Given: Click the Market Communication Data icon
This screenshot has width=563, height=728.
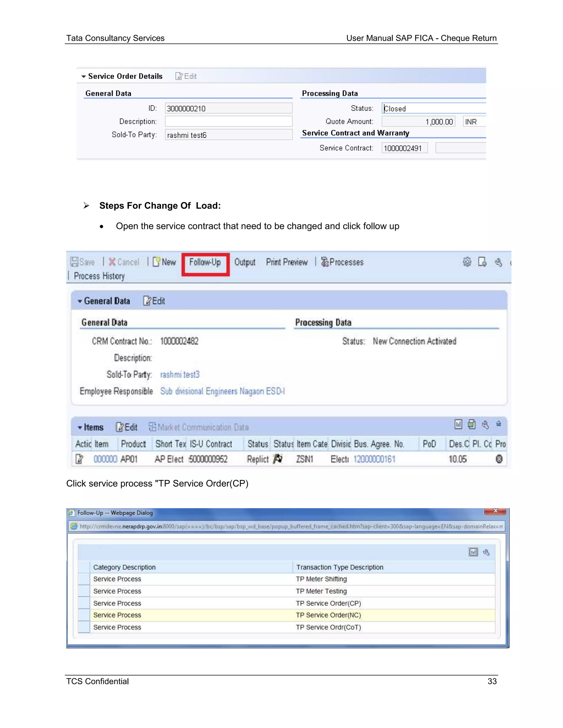Looking at the screenshot, I should (x=152, y=427).
